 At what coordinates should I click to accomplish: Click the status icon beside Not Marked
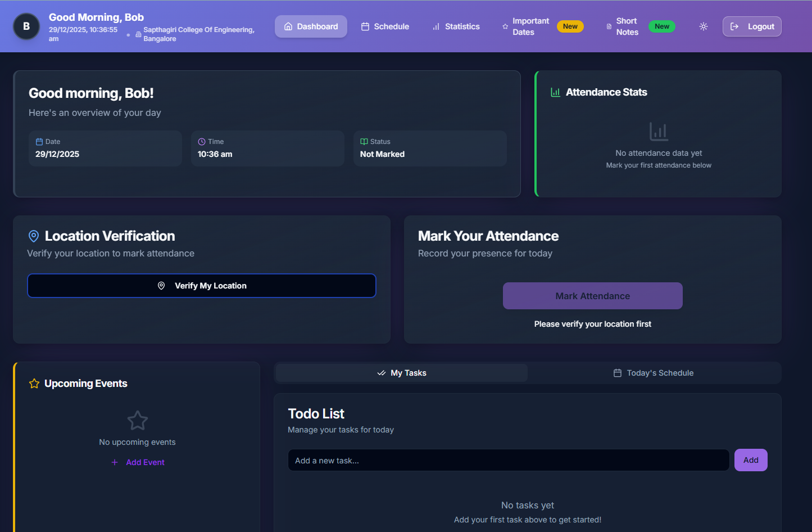point(363,141)
